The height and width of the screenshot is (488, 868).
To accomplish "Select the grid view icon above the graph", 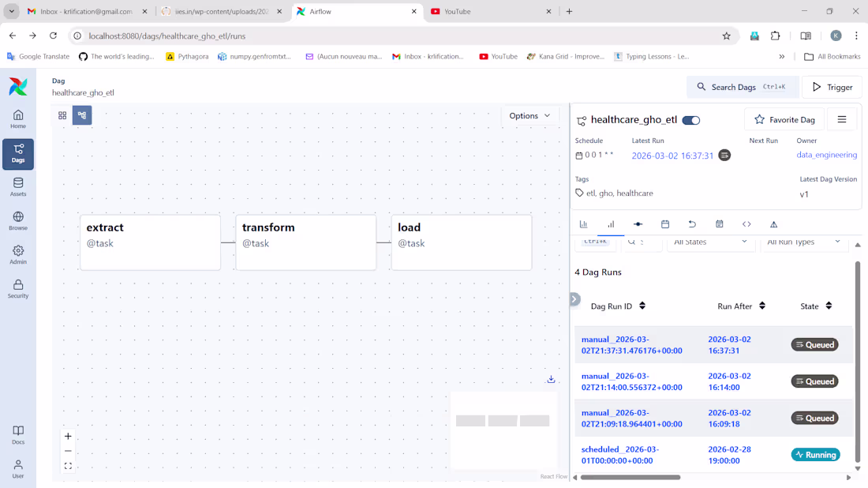I will click(x=62, y=114).
